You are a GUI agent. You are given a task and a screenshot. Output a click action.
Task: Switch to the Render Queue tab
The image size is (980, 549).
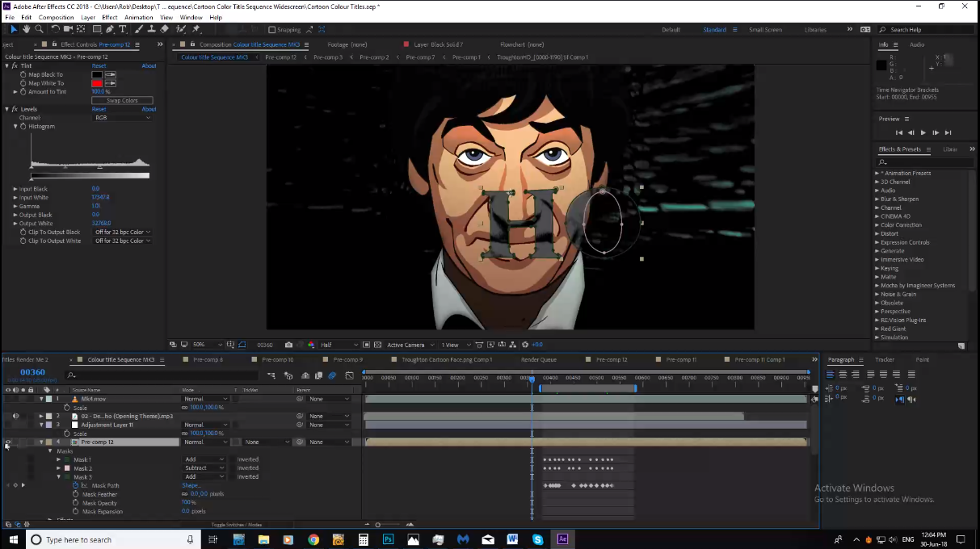pos(539,359)
